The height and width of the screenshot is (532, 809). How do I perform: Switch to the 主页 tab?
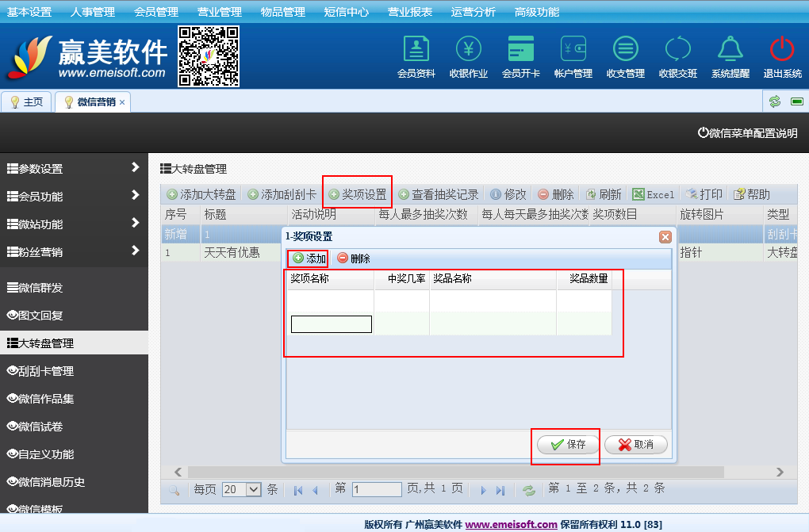26,101
